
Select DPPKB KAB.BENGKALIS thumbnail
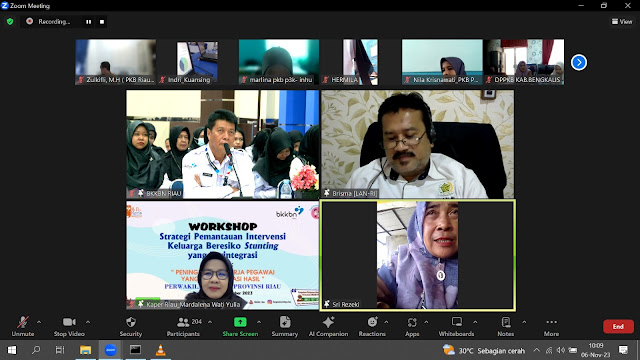[x=524, y=62]
